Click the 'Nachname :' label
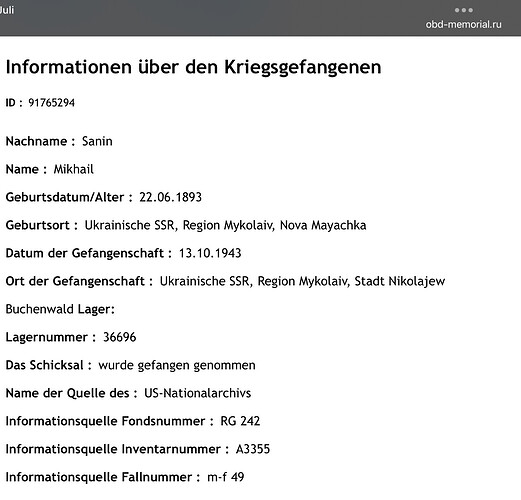Image resolution: width=521 pixels, height=500 pixels. [x=40, y=141]
